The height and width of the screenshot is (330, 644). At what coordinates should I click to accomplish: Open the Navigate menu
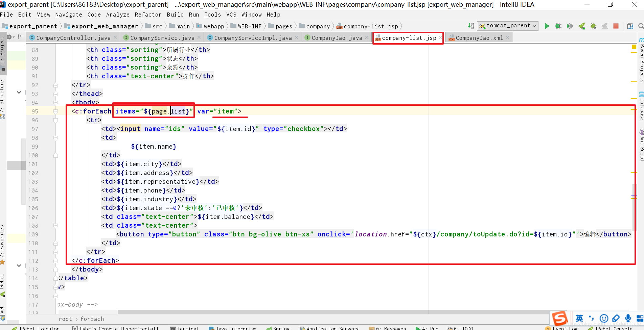69,15
